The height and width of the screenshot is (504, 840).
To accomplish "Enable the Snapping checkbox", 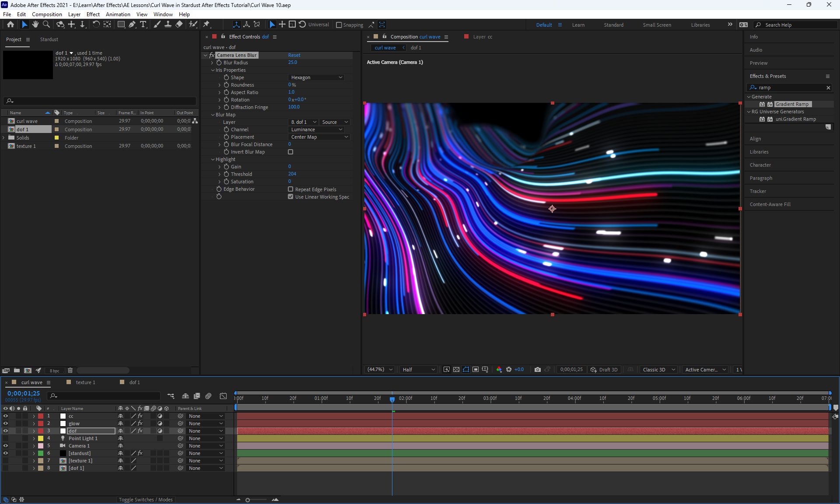I will coord(339,25).
